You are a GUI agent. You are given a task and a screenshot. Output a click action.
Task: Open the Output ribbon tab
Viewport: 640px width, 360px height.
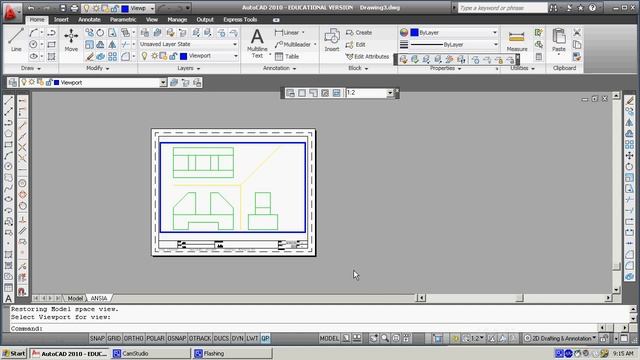[x=205, y=20]
